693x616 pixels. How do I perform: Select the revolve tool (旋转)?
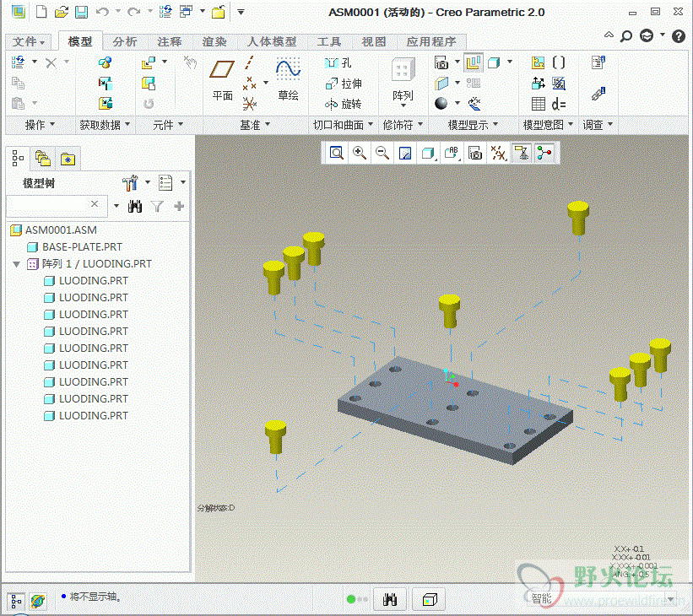click(344, 105)
